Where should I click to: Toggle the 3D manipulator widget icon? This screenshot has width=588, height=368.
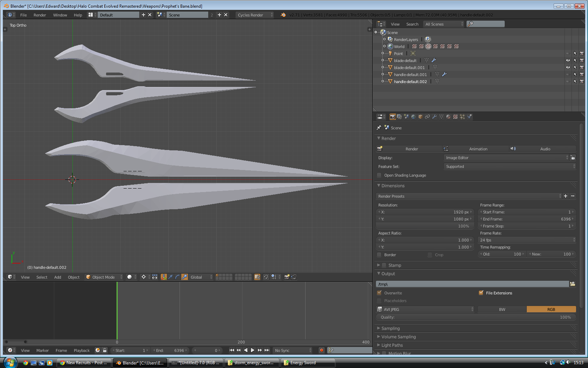(x=163, y=277)
